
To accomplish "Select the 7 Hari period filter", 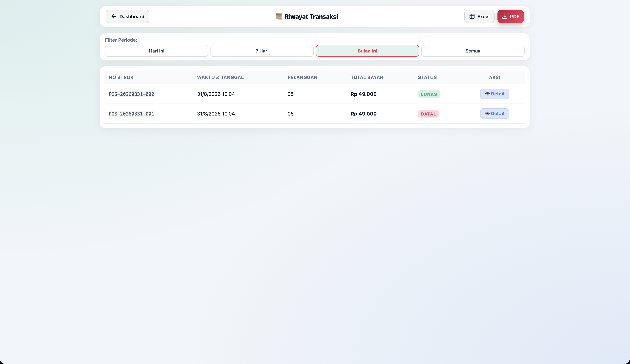I will coord(262,51).
